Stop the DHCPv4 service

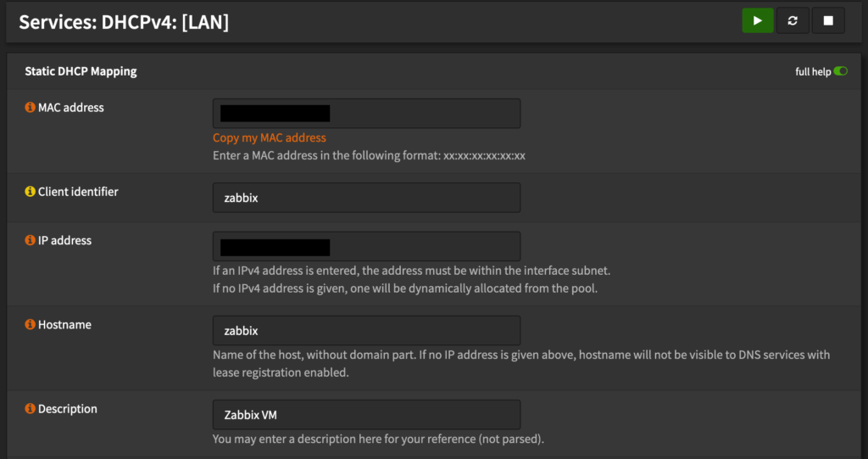tap(828, 21)
